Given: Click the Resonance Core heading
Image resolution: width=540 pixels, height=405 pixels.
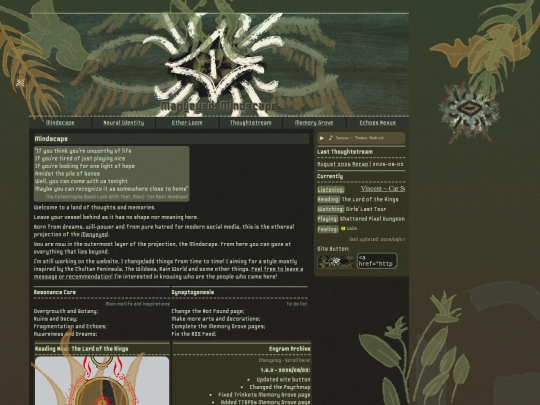Looking at the screenshot, I should click(x=55, y=292).
